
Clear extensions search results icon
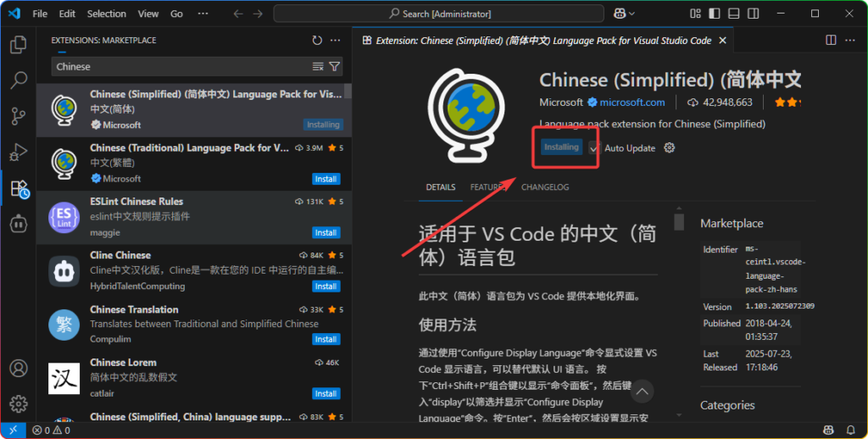tap(318, 66)
